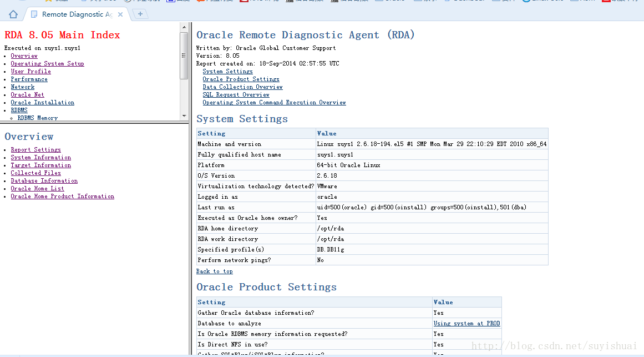This screenshot has height=357, width=644.
Task: Open Operating System Setup link
Action: tap(47, 64)
